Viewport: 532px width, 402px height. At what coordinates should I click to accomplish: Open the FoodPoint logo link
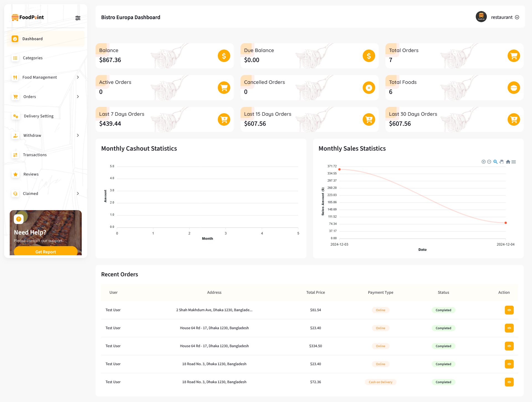(27, 17)
